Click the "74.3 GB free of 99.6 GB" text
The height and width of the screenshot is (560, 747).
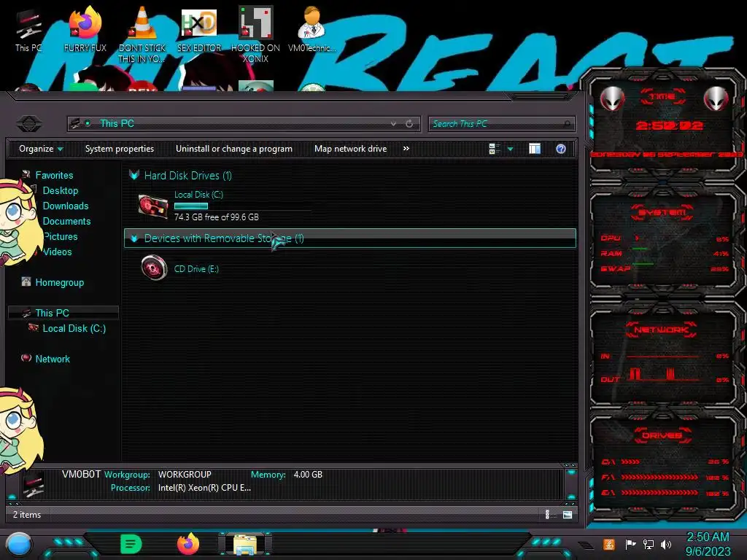(x=216, y=217)
